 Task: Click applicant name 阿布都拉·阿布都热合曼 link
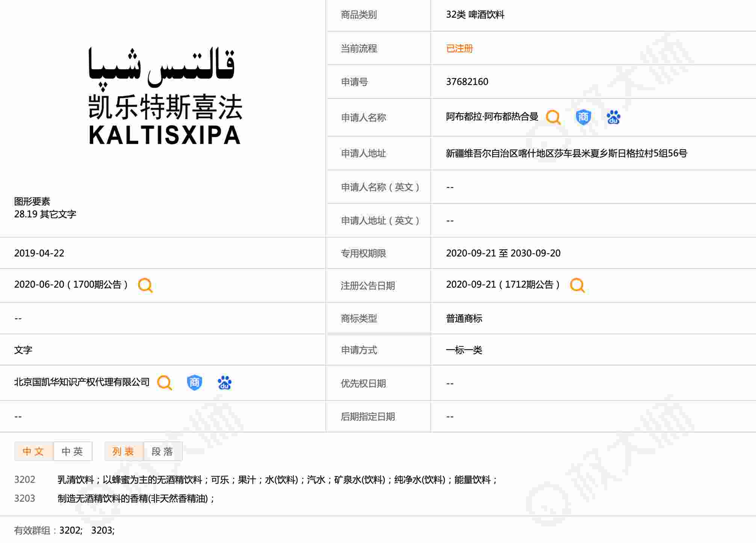tap(492, 117)
